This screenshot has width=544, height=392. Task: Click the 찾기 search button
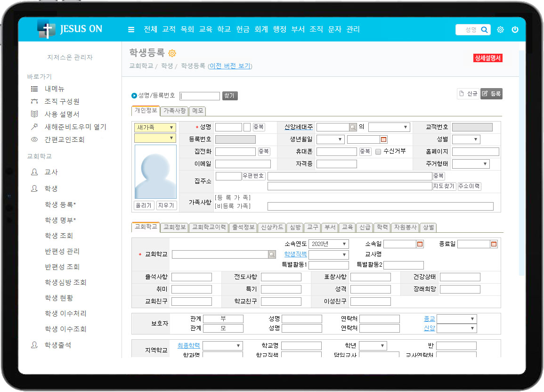click(230, 96)
